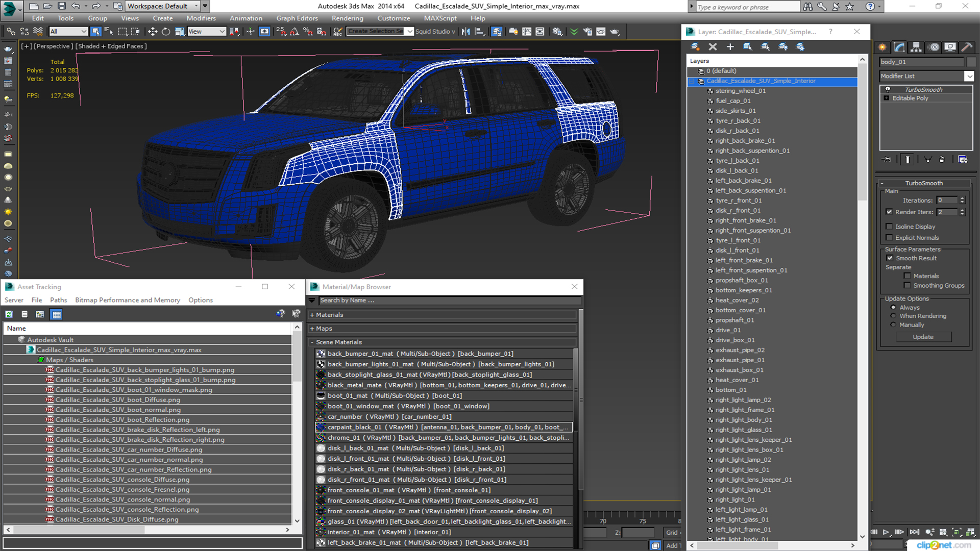Image resolution: width=980 pixels, height=551 pixels.
Task: Enable Explicit Normals checkbox
Action: pos(889,238)
